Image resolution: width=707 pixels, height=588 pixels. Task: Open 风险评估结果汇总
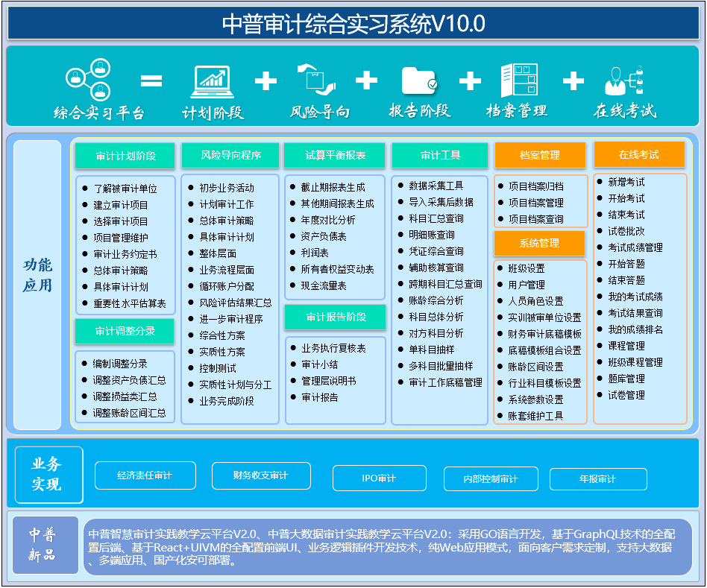pyautogui.click(x=236, y=303)
